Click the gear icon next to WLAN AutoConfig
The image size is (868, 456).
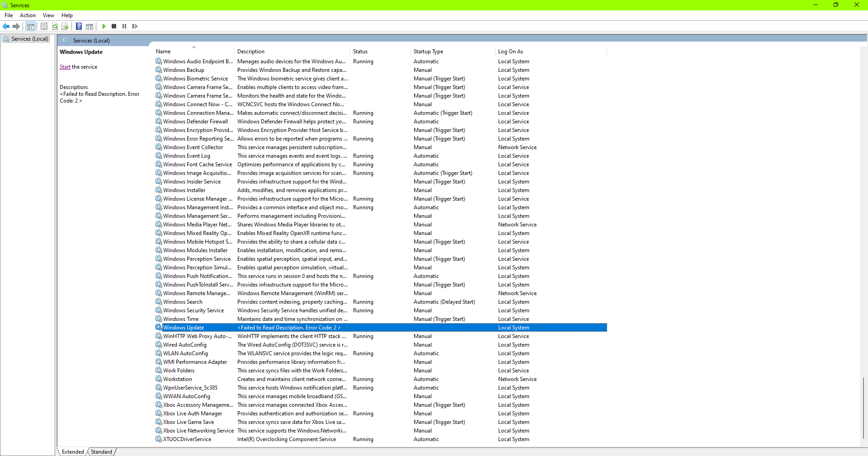(159, 353)
